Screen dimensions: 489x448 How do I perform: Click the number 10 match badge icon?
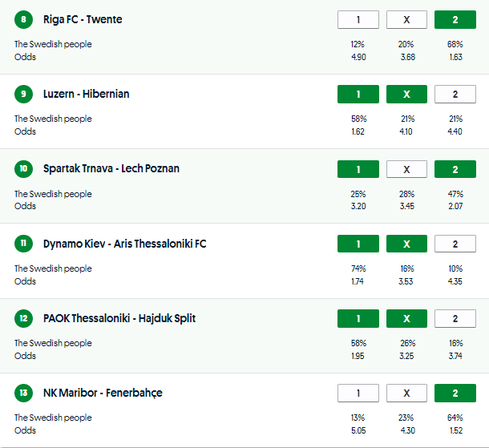click(24, 169)
